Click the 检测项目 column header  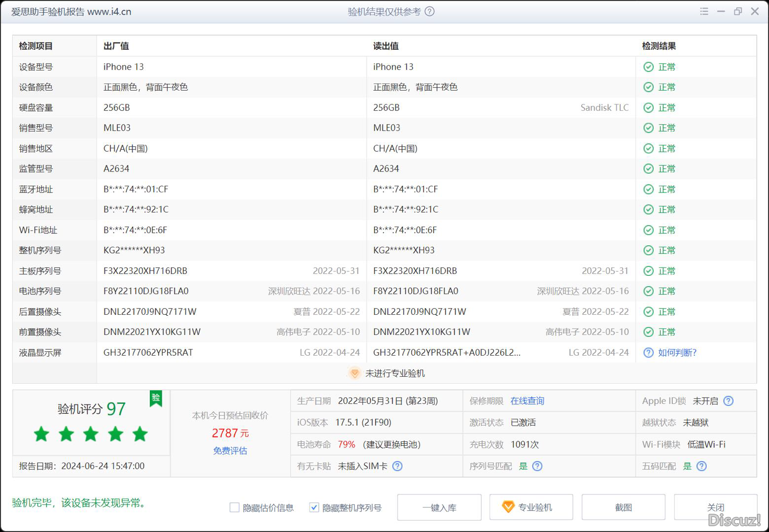(x=36, y=46)
